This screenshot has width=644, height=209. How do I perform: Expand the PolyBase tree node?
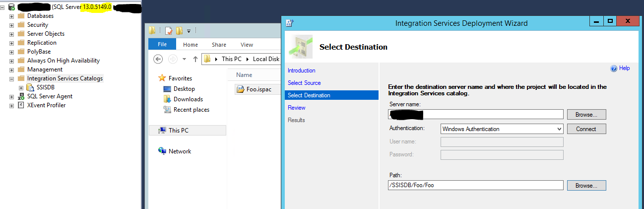click(x=11, y=52)
